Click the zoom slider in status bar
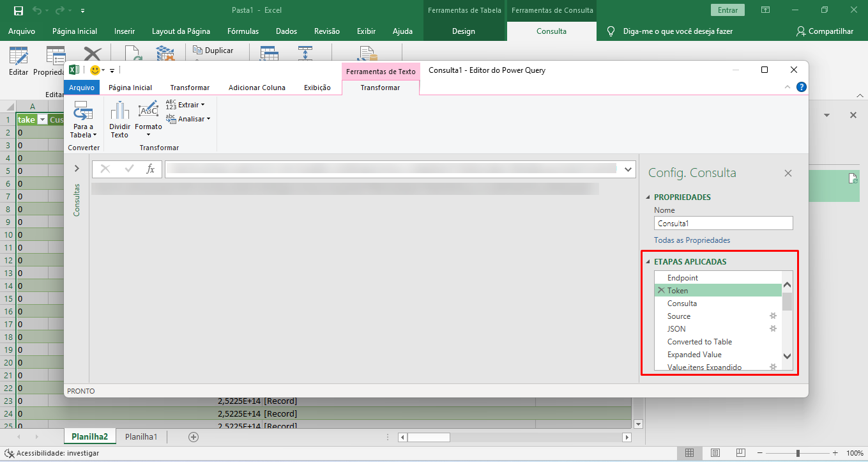The image size is (868, 462). 798,453
